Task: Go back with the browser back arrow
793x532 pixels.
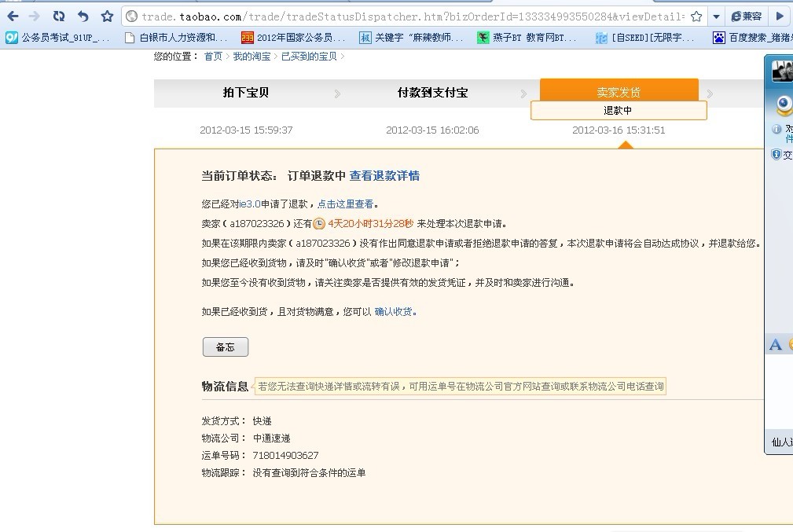Action: pyautogui.click(x=13, y=17)
